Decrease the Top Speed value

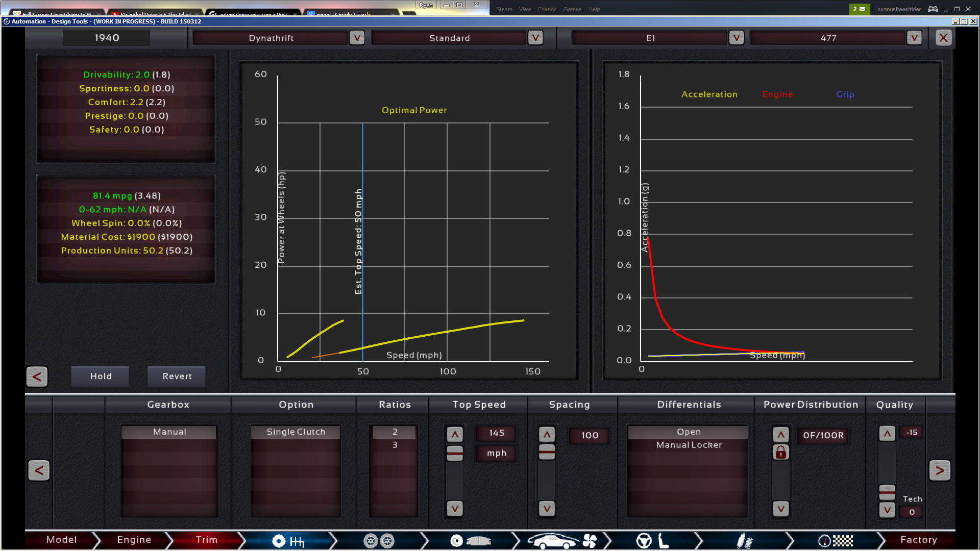455,509
